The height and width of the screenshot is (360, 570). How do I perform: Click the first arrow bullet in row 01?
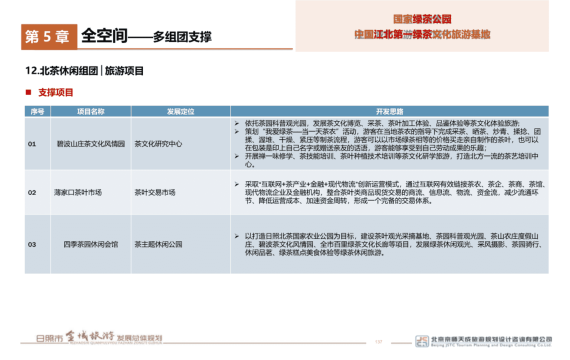pyautogui.click(x=237, y=123)
